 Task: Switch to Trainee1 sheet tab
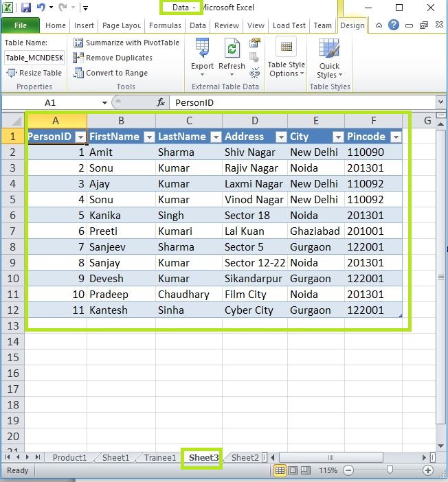coord(160,458)
